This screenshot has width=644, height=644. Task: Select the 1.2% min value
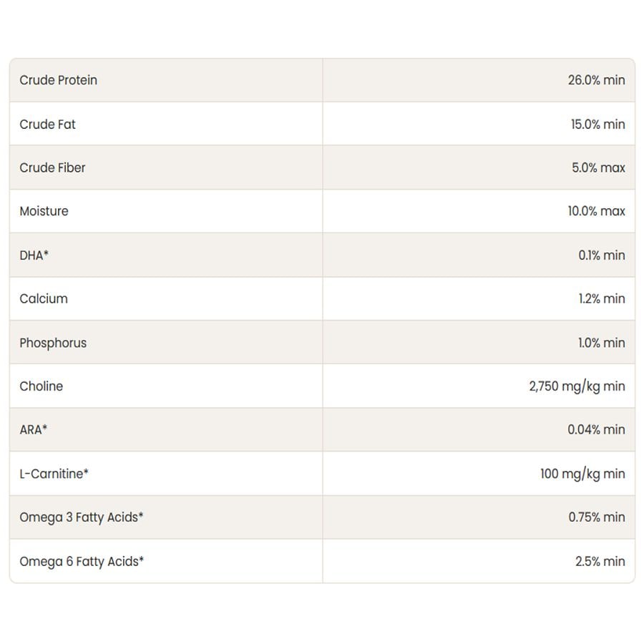[x=601, y=298]
